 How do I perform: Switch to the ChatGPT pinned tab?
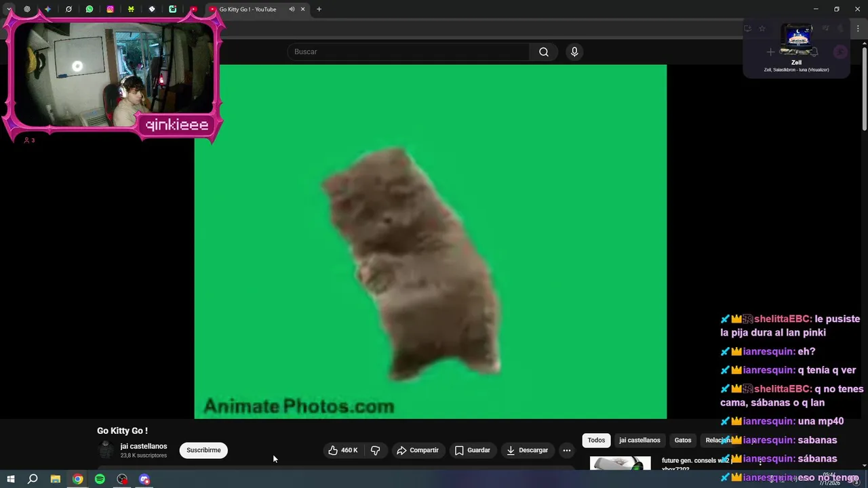[x=27, y=9]
